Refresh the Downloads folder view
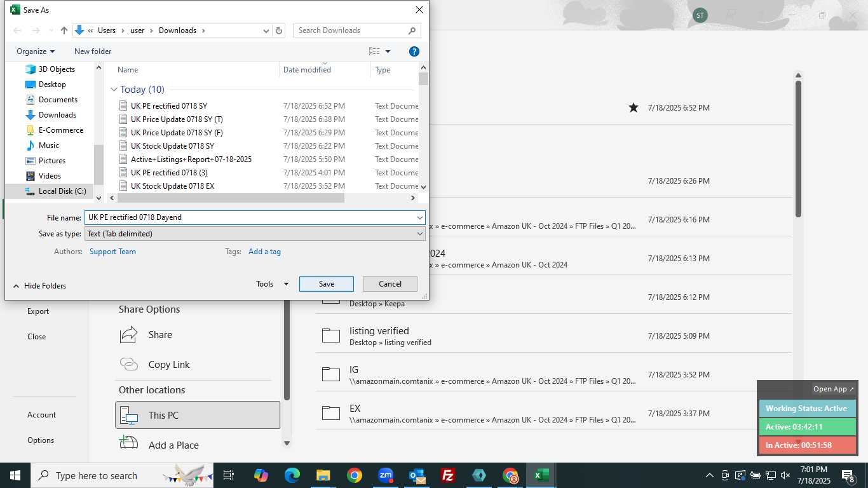 (x=279, y=30)
